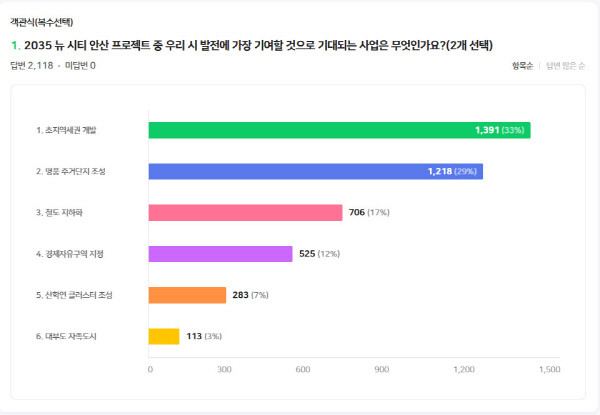Click the 답변 2,118 response count
The image size is (600, 415).
point(32,66)
